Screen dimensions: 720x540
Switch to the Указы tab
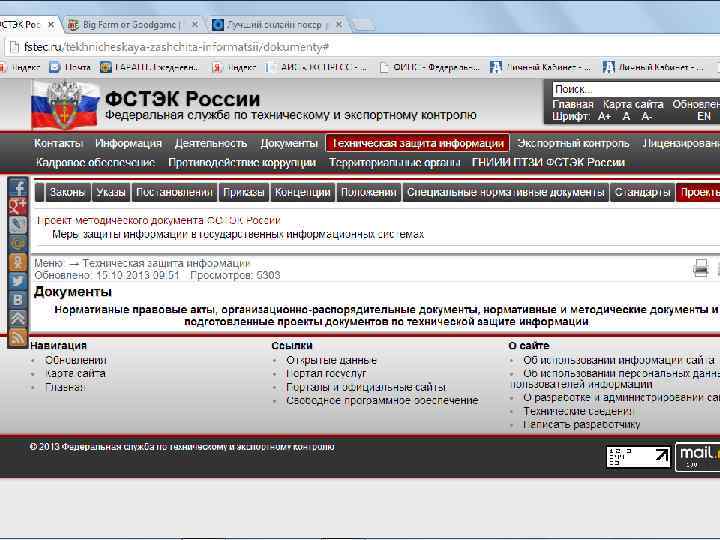[111, 192]
